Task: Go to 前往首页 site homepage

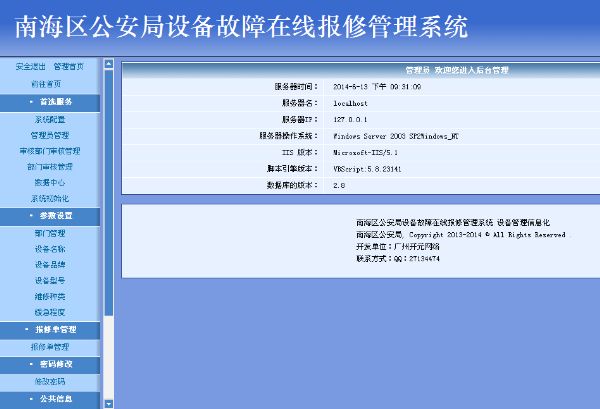Action: tap(46, 84)
